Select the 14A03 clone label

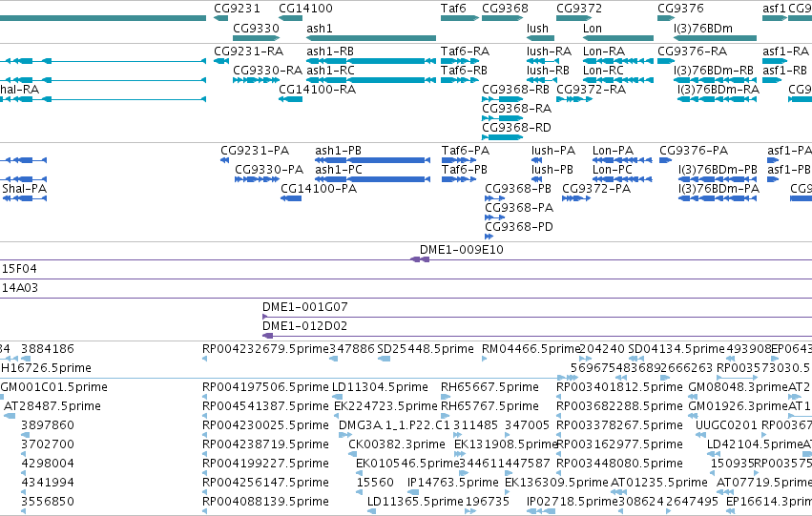coord(20,288)
